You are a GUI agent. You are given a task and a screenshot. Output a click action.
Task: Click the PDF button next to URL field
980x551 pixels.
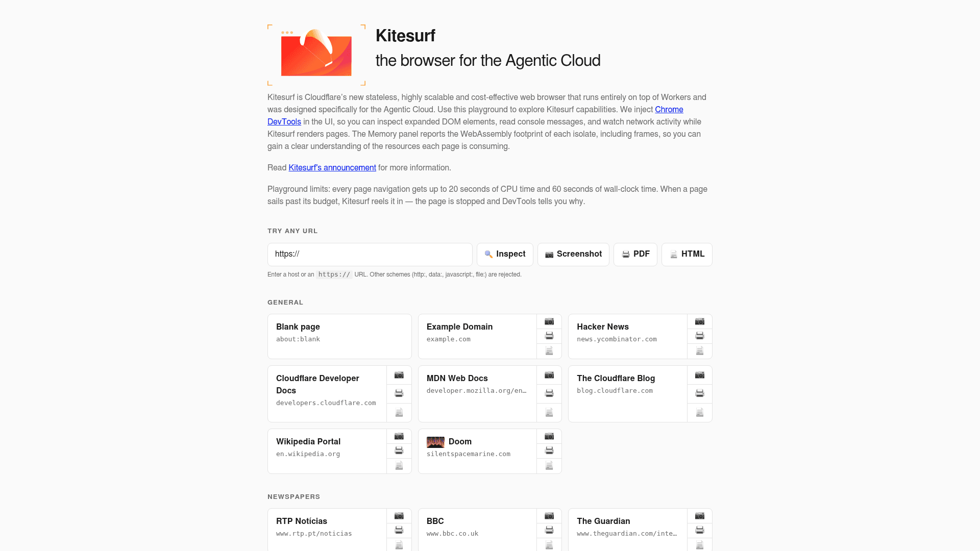[x=635, y=254]
